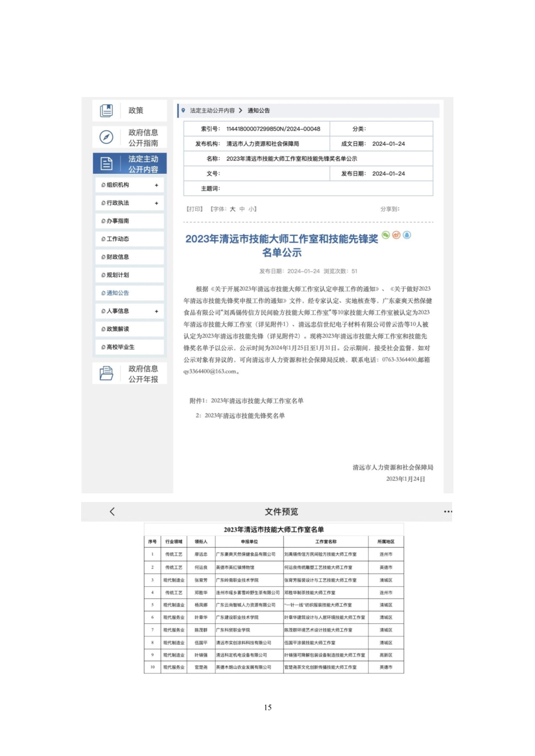The image size is (535, 756).
Task: Click 法定主动公开内容 in the breadcrumb
Action: click(212, 111)
